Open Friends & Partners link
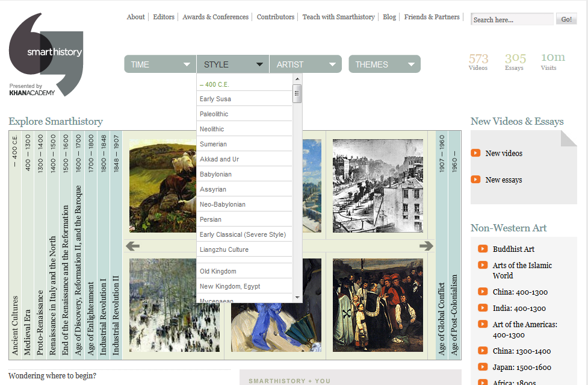Image resolution: width=588 pixels, height=385 pixels. coord(432,17)
